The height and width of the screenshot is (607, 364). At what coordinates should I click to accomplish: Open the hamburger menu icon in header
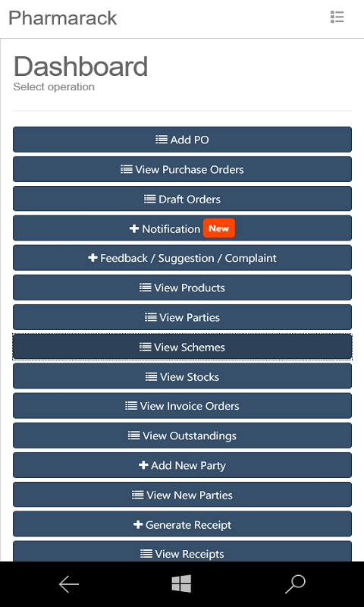pos(337,17)
